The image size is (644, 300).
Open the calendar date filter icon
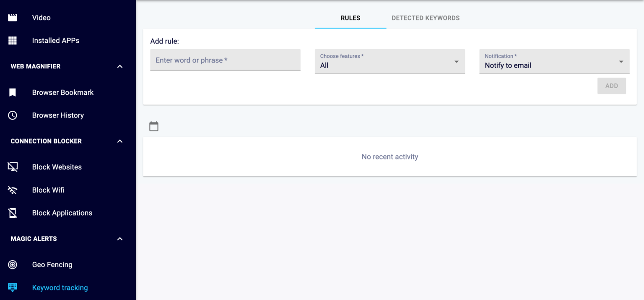coord(153,126)
